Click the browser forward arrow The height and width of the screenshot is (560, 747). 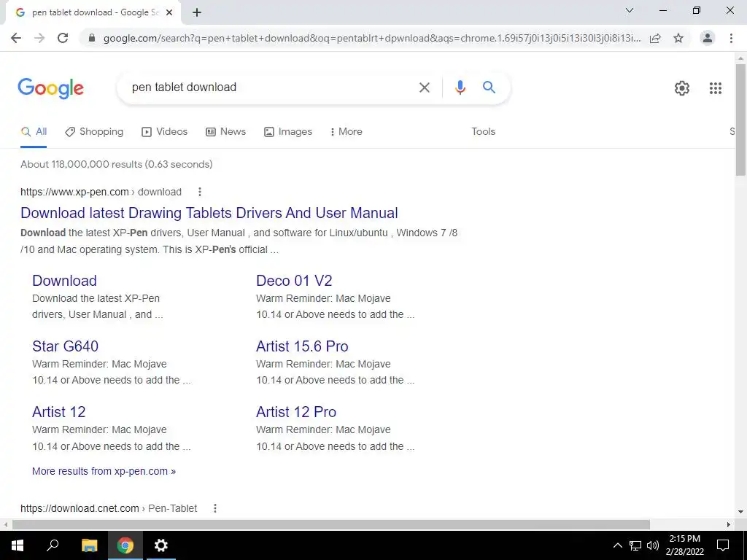(39, 38)
